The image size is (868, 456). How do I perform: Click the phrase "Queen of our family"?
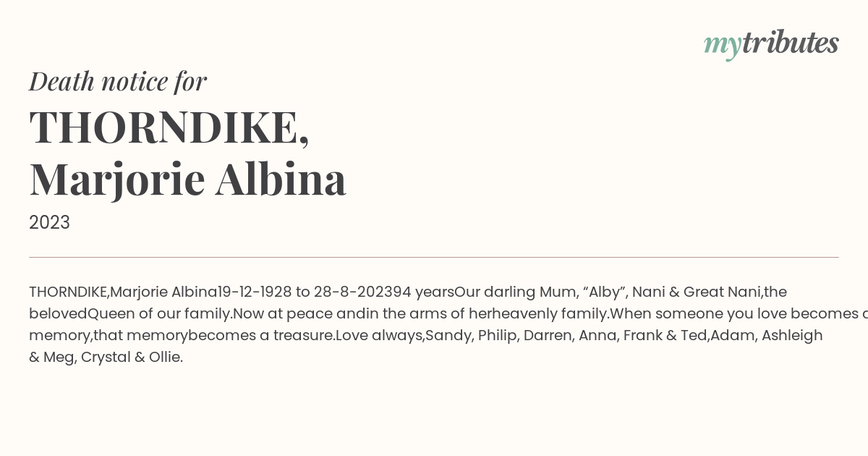(x=159, y=314)
